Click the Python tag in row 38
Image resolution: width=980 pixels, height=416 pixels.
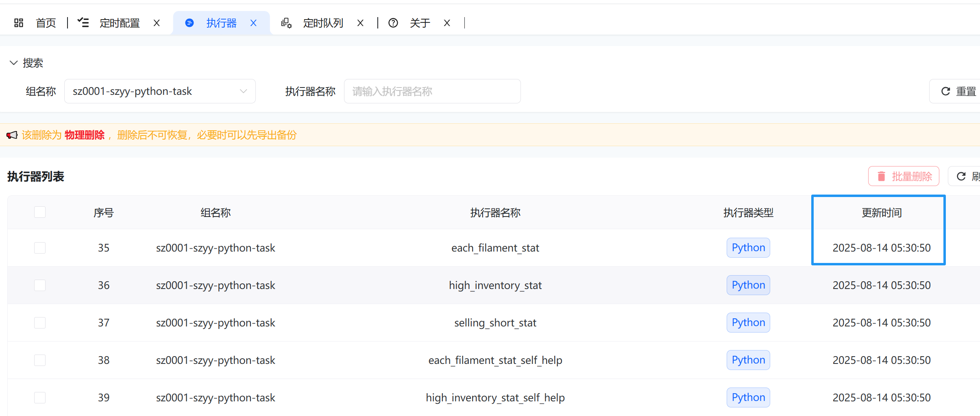pos(748,360)
